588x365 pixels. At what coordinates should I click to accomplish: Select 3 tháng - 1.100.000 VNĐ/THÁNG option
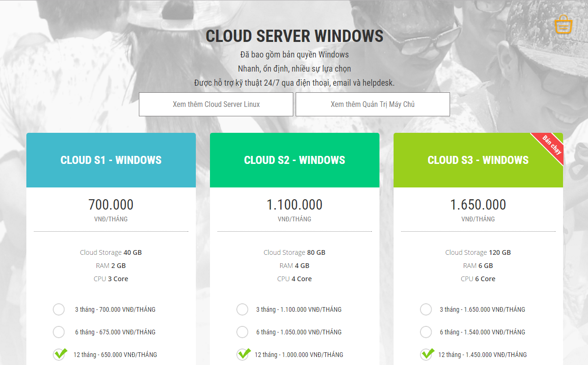point(242,309)
